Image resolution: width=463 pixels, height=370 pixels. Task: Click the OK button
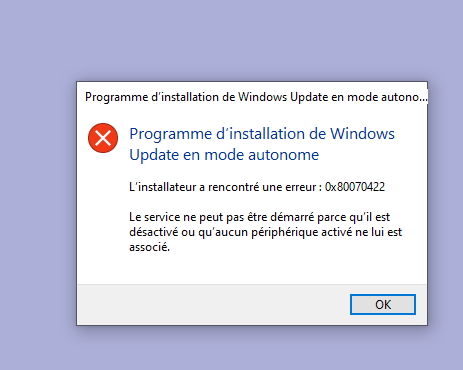click(383, 304)
